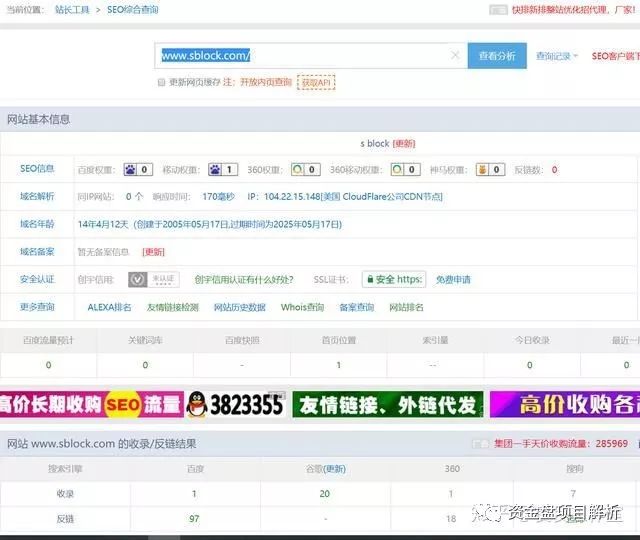The height and width of the screenshot is (540, 640).
Task: Click the 域名解析 row label
Action: [37, 196]
